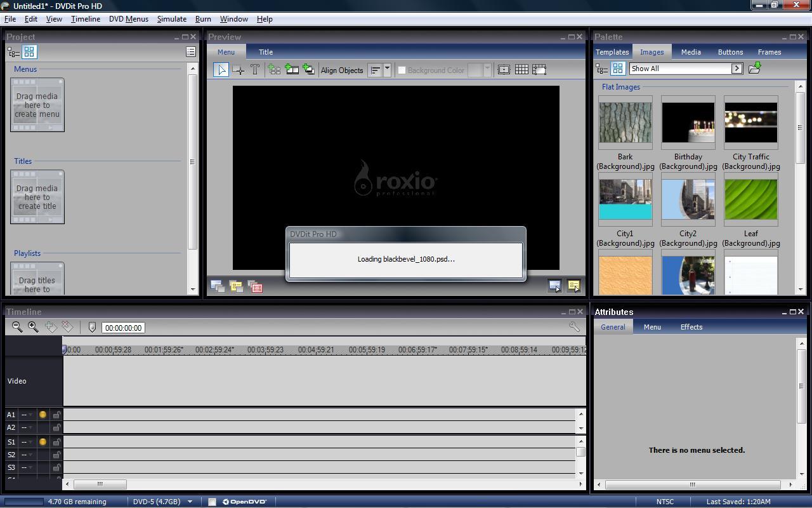Select the Text tool

254,70
